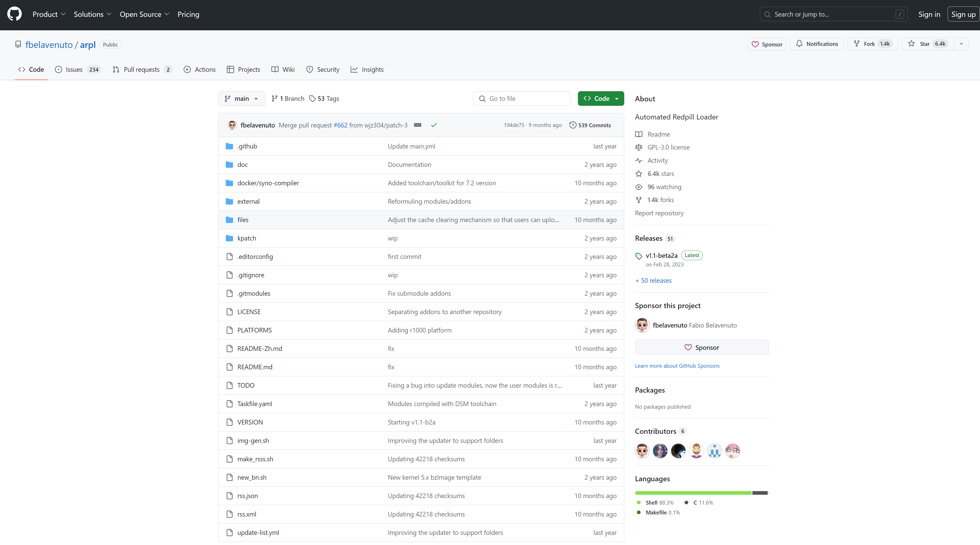Viewport: 980px width, 545px height.
Task: Click the Sign in link
Action: click(929, 14)
